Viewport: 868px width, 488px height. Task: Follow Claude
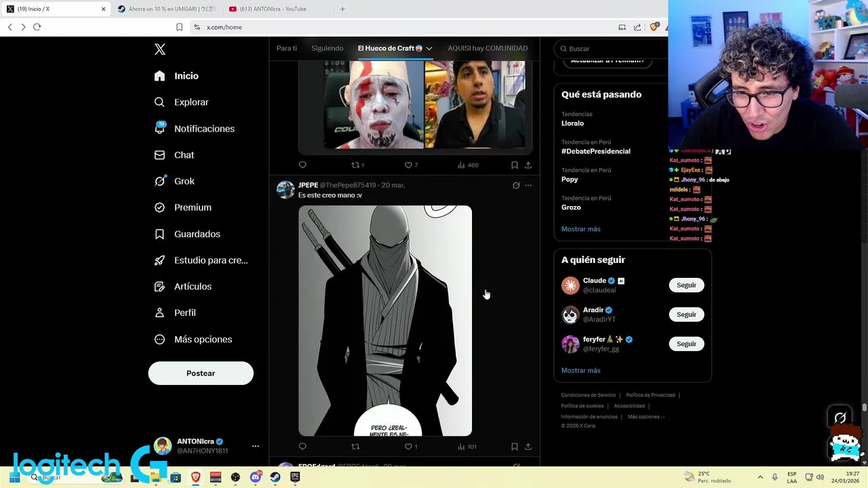(x=686, y=285)
